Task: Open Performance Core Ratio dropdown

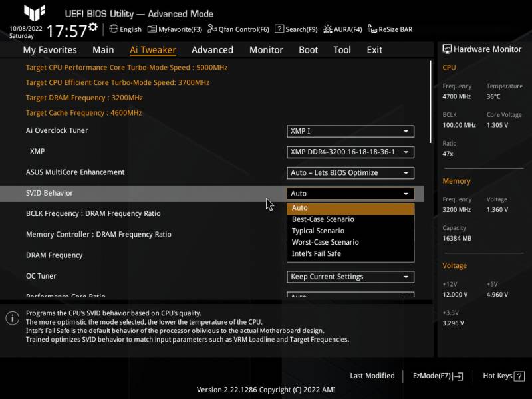Action: pos(350,295)
